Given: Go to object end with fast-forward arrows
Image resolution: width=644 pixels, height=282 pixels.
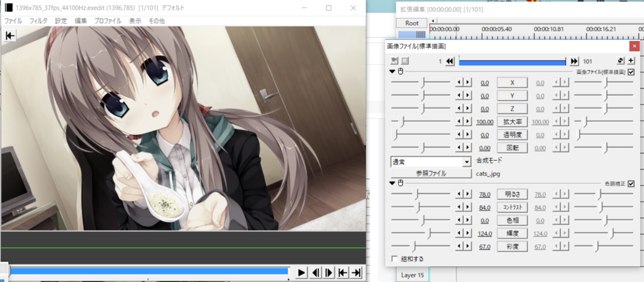Looking at the screenshot, I should pyautogui.click(x=574, y=61).
